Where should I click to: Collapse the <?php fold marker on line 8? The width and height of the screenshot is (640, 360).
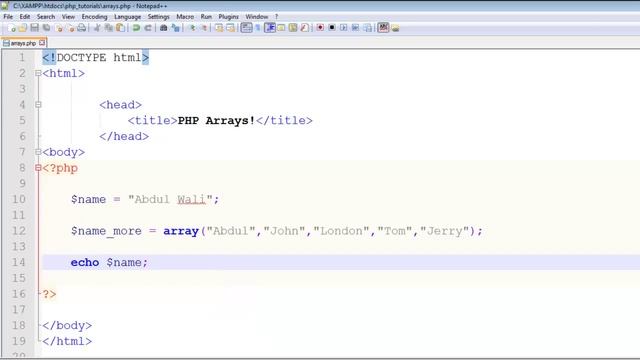38,168
